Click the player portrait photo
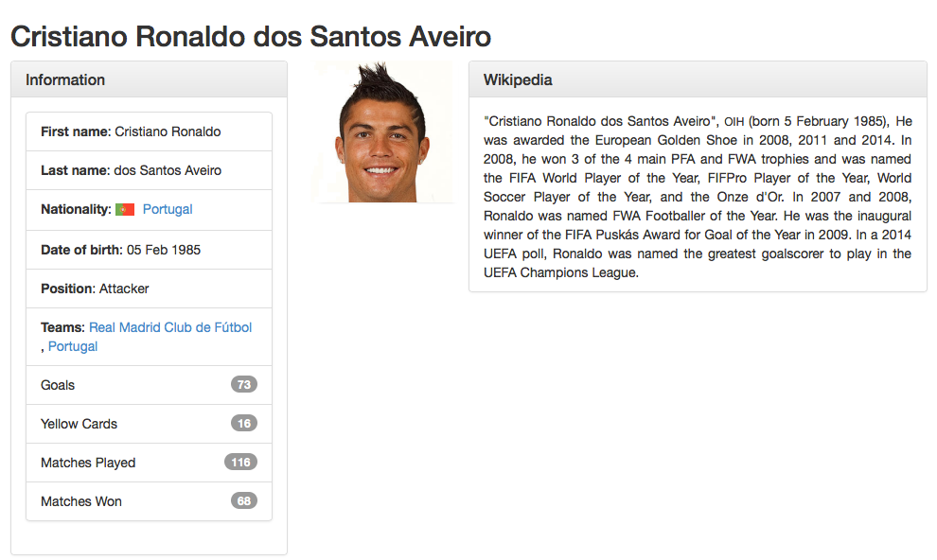The width and height of the screenshot is (937, 560). point(382,132)
